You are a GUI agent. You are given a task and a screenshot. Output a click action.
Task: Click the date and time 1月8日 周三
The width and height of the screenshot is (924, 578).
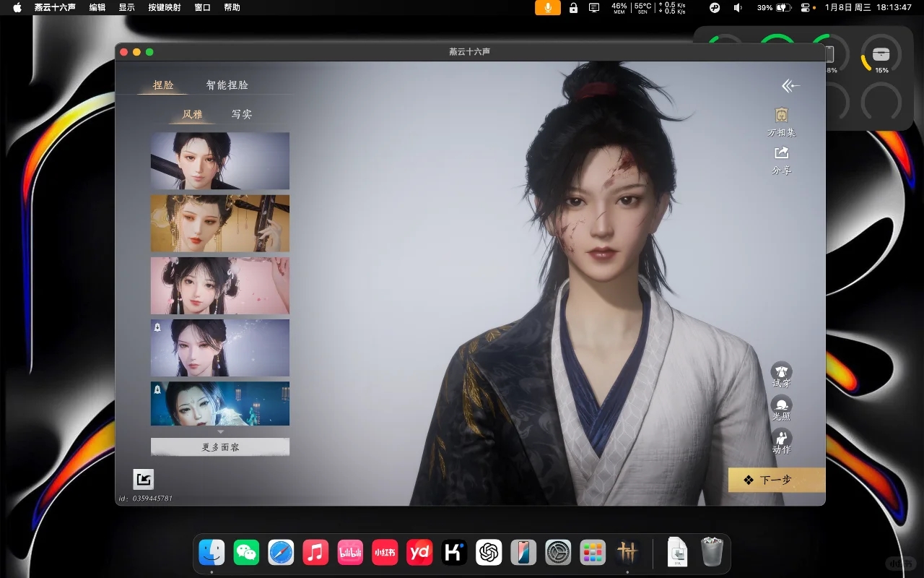868,7
